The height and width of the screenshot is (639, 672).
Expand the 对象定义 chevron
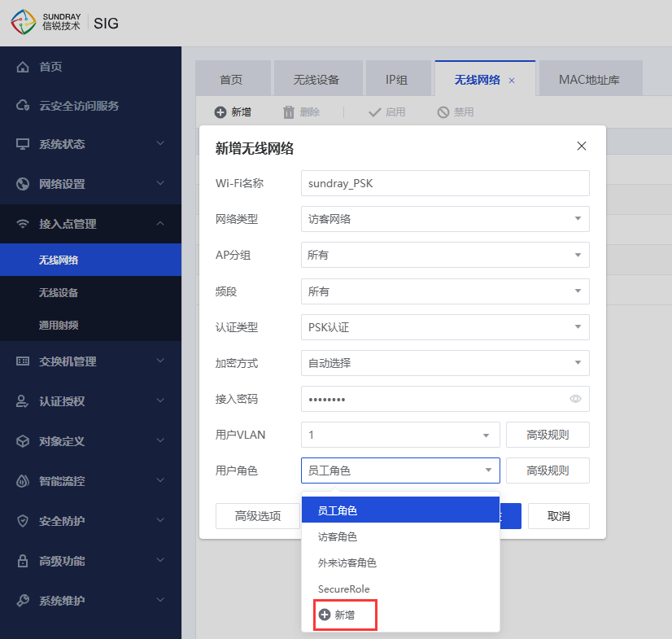coord(160,440)
